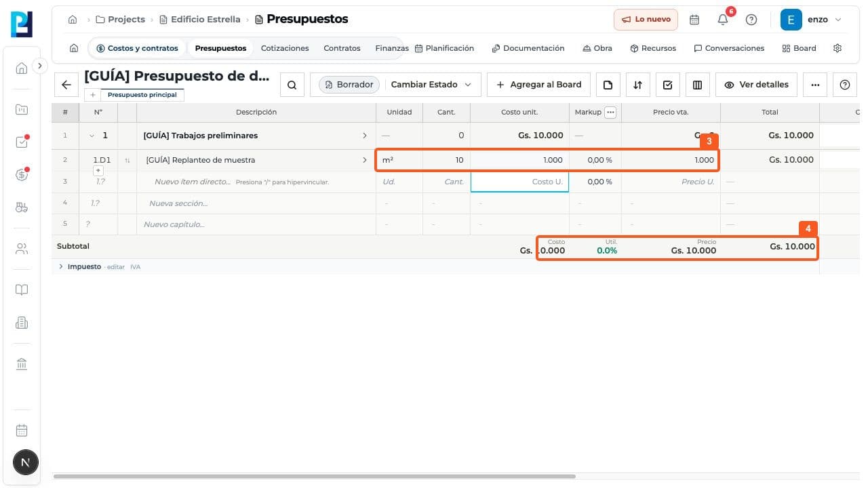Screen dimensions: 868x488
Task: Click the Ver detalles button
Action: click(756, 85)
